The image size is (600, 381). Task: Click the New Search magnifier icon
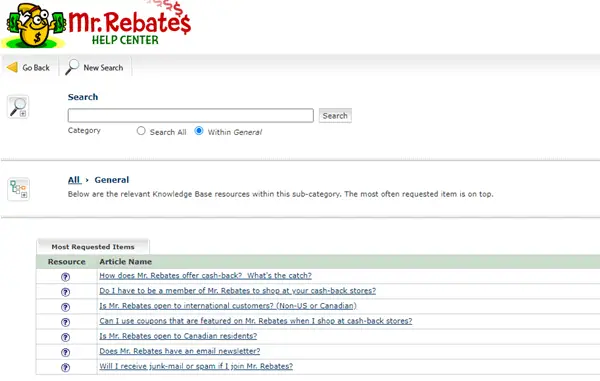pyautogui.click(x=72, y=67)
